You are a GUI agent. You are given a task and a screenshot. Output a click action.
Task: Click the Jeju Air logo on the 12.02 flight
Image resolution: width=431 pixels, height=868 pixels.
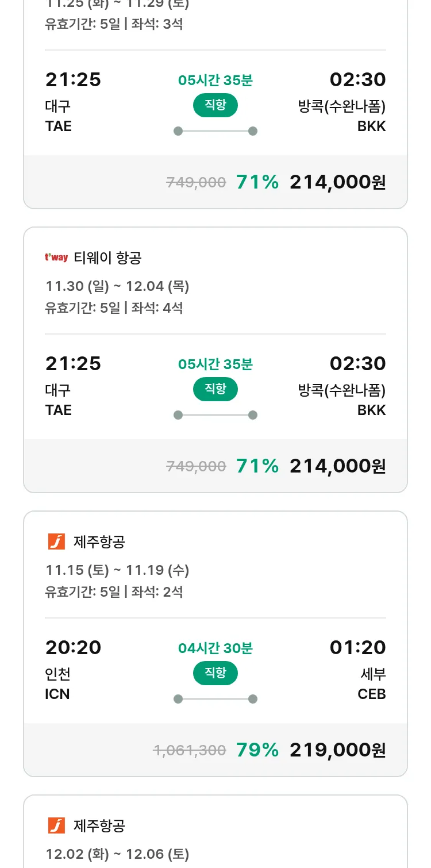tap(56, 825)
